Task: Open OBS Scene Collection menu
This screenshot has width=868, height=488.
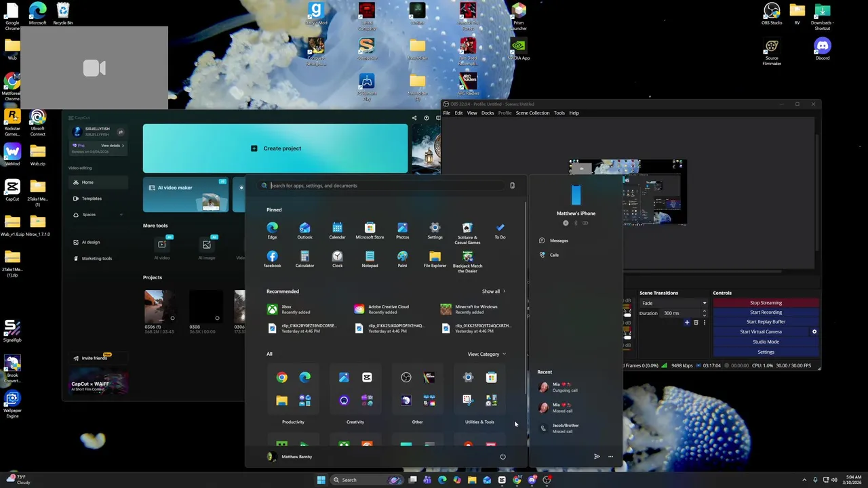Action: [x=532, y=113]
